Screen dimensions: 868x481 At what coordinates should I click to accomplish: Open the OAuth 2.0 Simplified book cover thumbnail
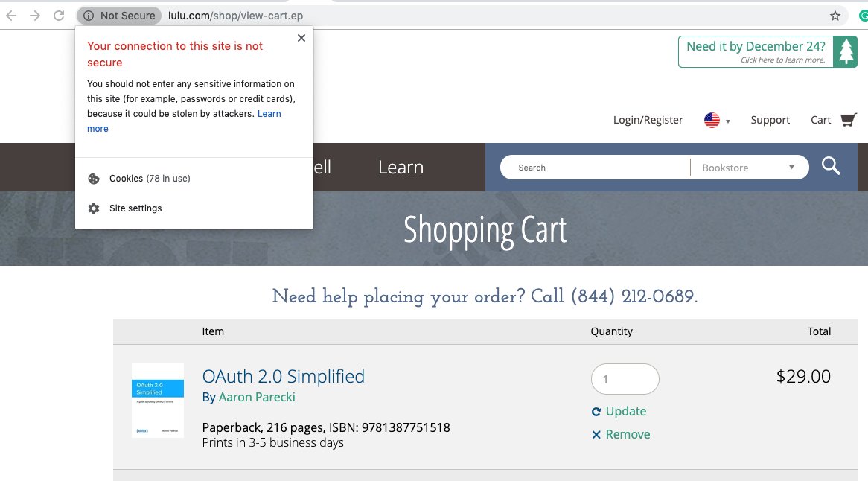(158, 400)
